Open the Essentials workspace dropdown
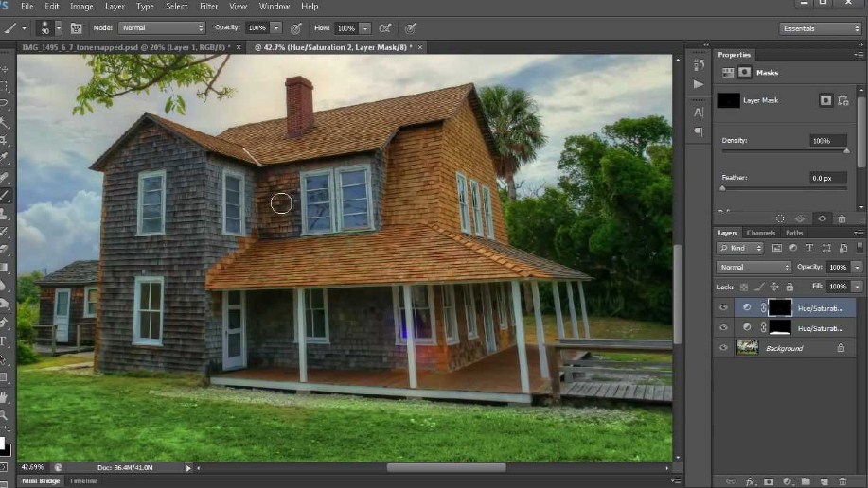Viewport: 868px width, 488px height. click(x=820, y=28)
